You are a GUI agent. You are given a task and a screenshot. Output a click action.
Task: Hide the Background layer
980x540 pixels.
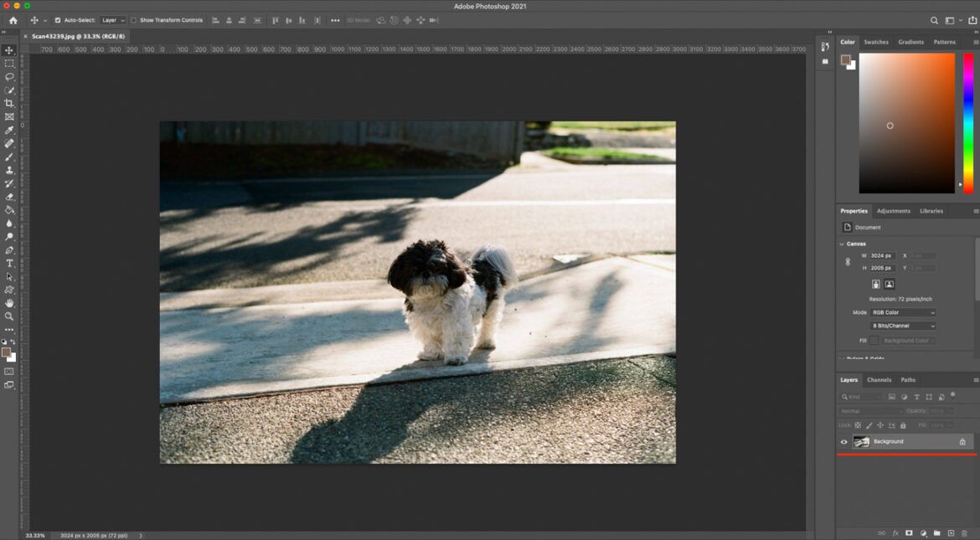[x=843, y=440]
